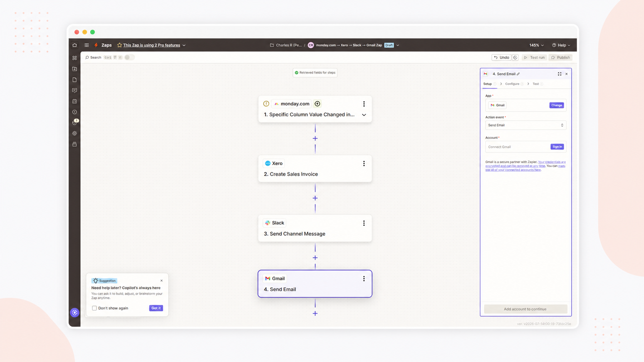The image size is (644, 362).
Task: Open the sidebar settings gear icon
Action: click(x=75, y=133)
